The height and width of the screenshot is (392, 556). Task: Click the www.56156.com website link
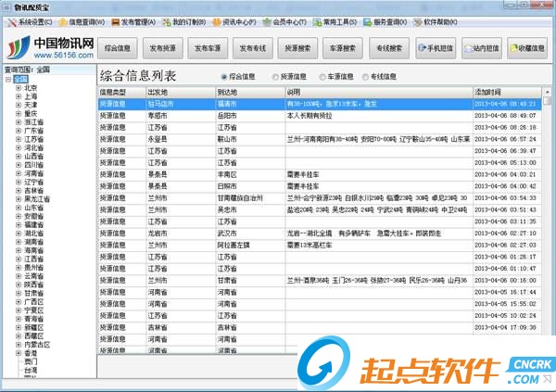click(x=64, y=55)
